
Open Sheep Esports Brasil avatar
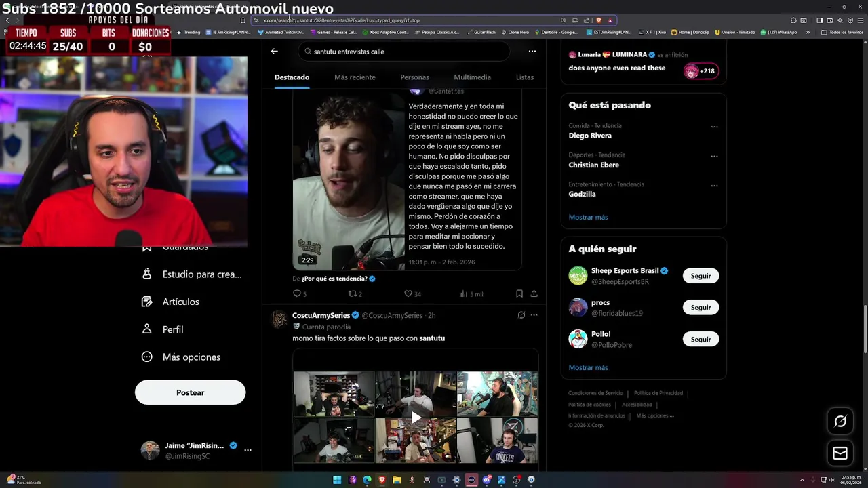click(578, 276)
